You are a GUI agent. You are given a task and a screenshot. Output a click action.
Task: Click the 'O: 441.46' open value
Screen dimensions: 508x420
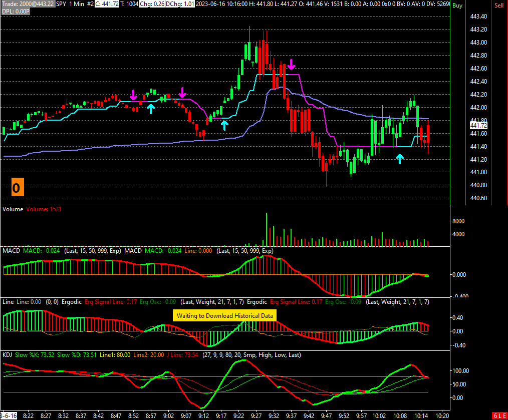311,4
